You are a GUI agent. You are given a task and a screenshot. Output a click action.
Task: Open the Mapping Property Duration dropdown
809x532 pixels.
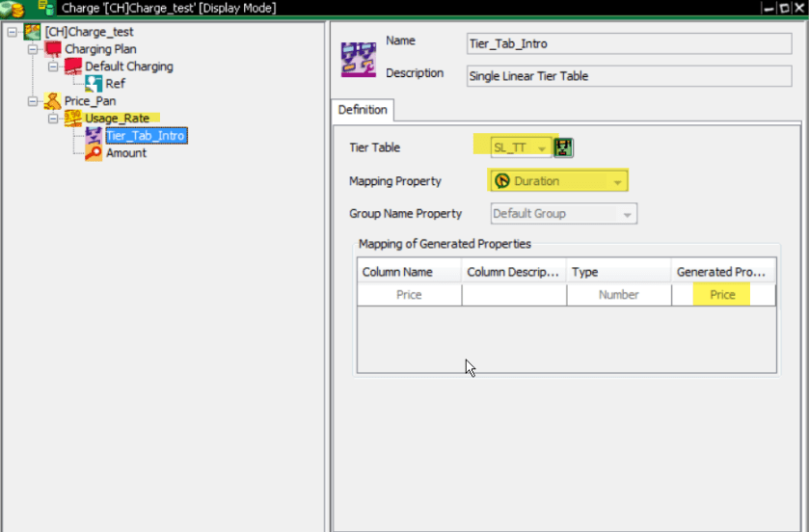click(x=617, y=182)
